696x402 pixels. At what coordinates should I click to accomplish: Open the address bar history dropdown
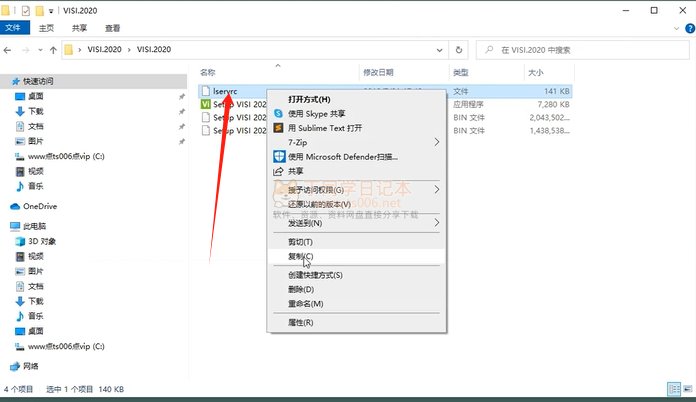(438, 49)
